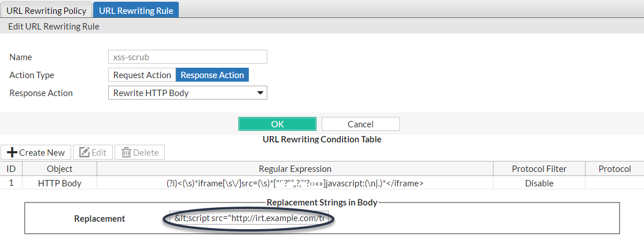Select the iframe regular expression cell
The image size is (644, 235).
coord(295,183)
